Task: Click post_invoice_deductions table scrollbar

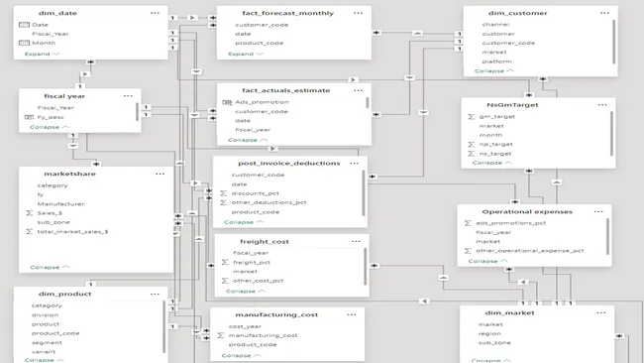Action: [363, 192]
